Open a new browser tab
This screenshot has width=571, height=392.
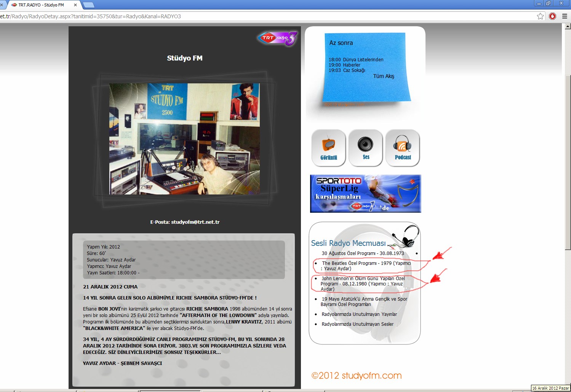pyautogui.click(x=88, y=5)
